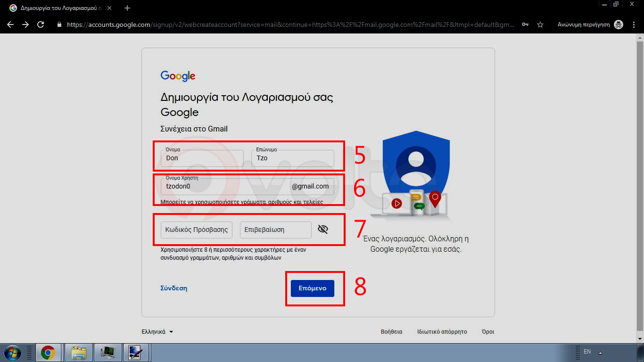Click the Όνομα Χρήστη username field
This screenshot has height=362, width=644.
click(x=248, y=186)
